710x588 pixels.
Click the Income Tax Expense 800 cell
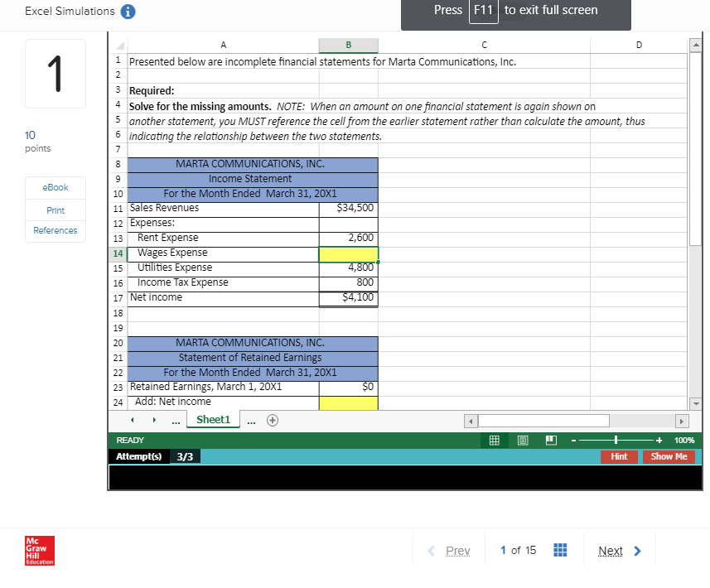tap(348, 283)
